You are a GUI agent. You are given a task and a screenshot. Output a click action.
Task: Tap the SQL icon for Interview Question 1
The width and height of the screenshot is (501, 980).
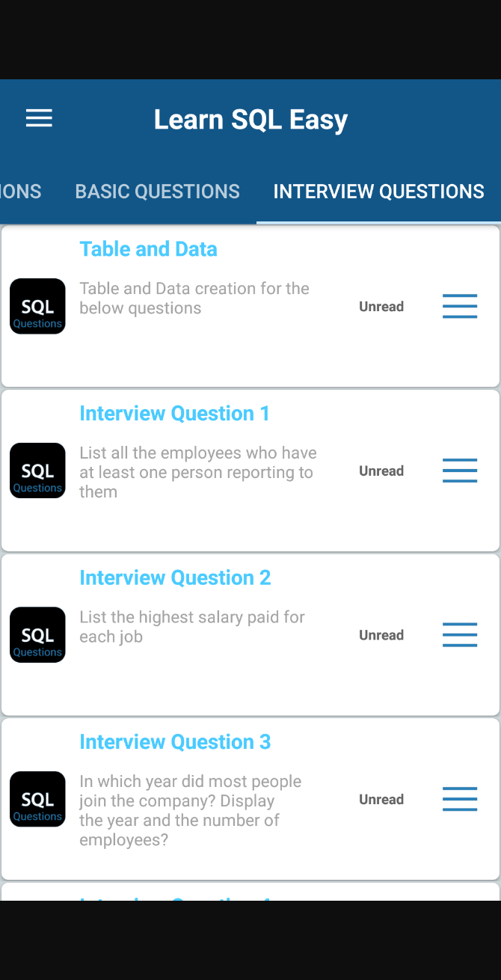[37, 471]
